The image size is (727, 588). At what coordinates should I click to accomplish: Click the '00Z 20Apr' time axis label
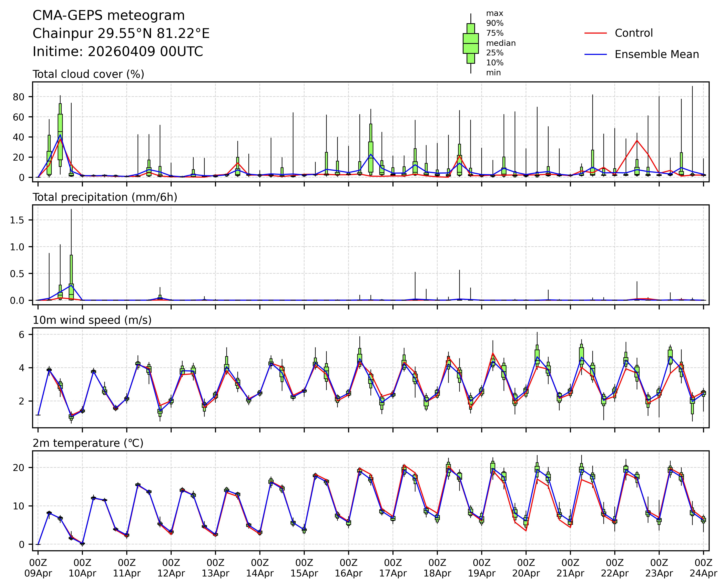pos(526,568)
